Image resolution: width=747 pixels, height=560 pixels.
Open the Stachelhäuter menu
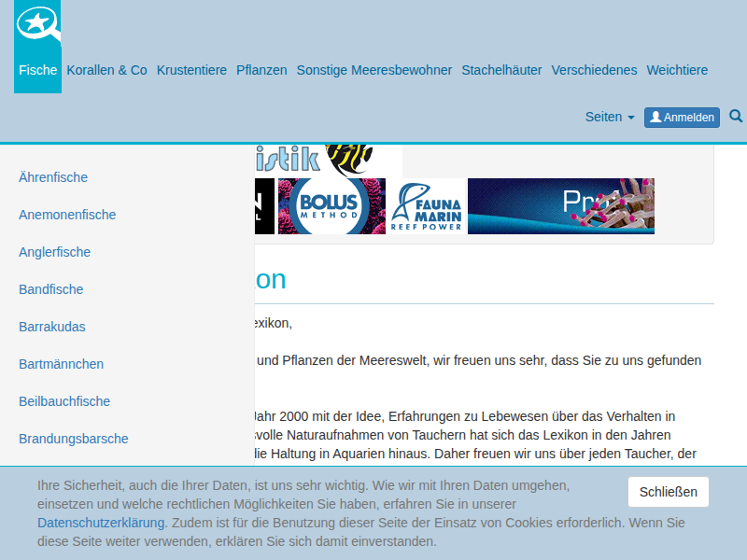pos(501,70)
